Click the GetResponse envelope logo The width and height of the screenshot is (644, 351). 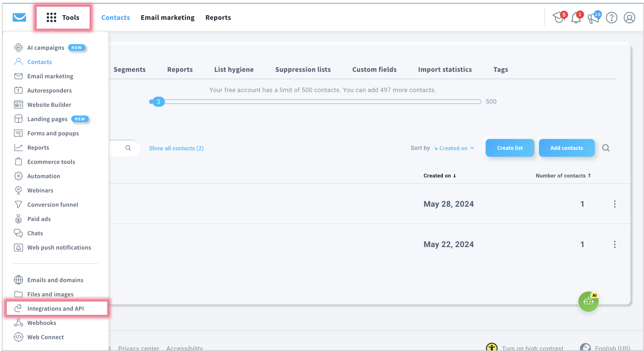(x=20, y=17)
